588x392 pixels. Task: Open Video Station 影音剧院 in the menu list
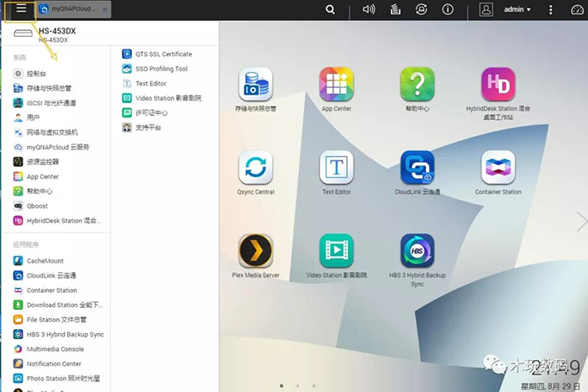[x=161, y=98]
